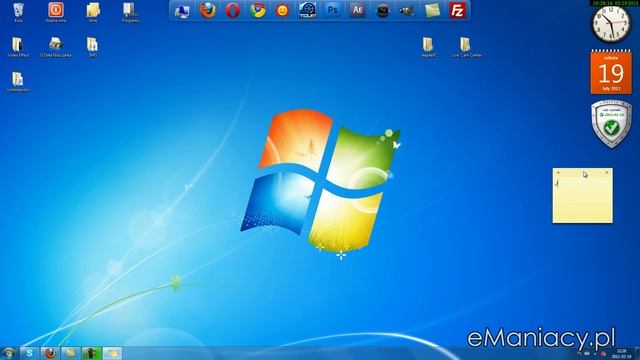Image resolution: width=640 pixels, height=360 pixels.
Task: Open the dark round icon next to After Effects
Action: click(x=382, y=11)
